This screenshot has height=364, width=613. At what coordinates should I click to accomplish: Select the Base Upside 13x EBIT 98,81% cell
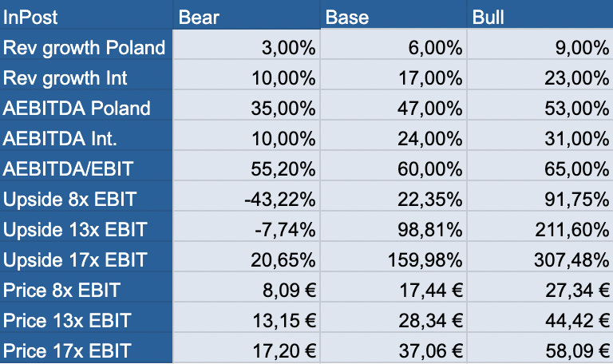[394, 227]
